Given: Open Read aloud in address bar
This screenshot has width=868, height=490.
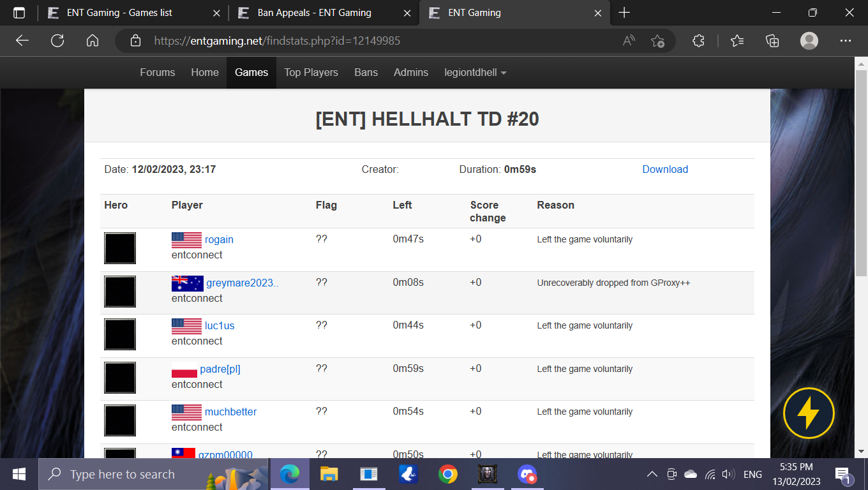Looking at the screenshot, I should click(629, 41).
